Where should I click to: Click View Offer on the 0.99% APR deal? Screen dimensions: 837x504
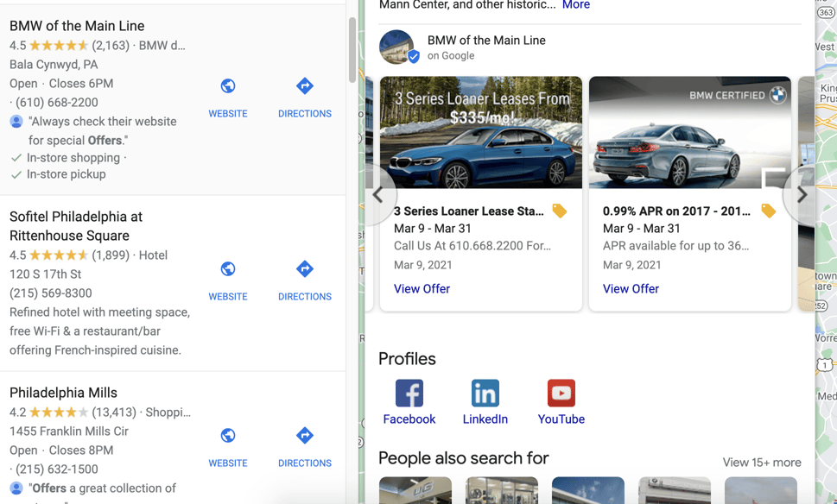tap(631, 288)
